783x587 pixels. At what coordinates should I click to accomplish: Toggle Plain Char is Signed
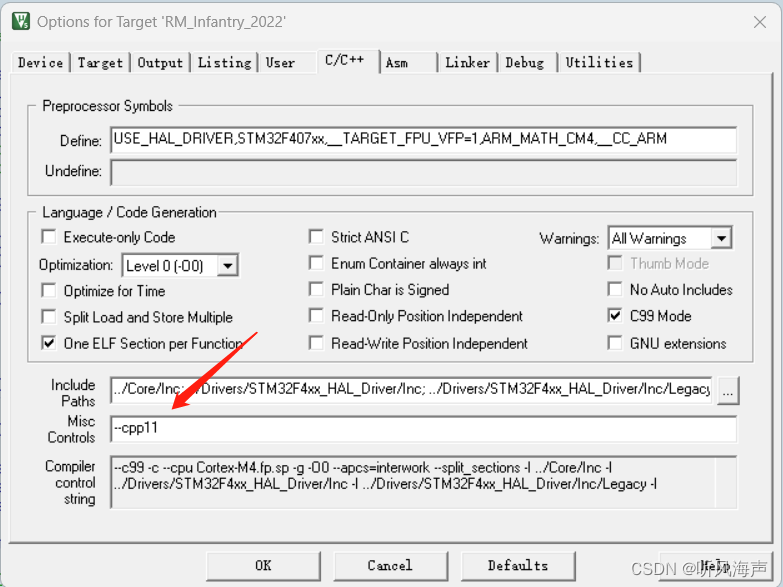point(316,290)
